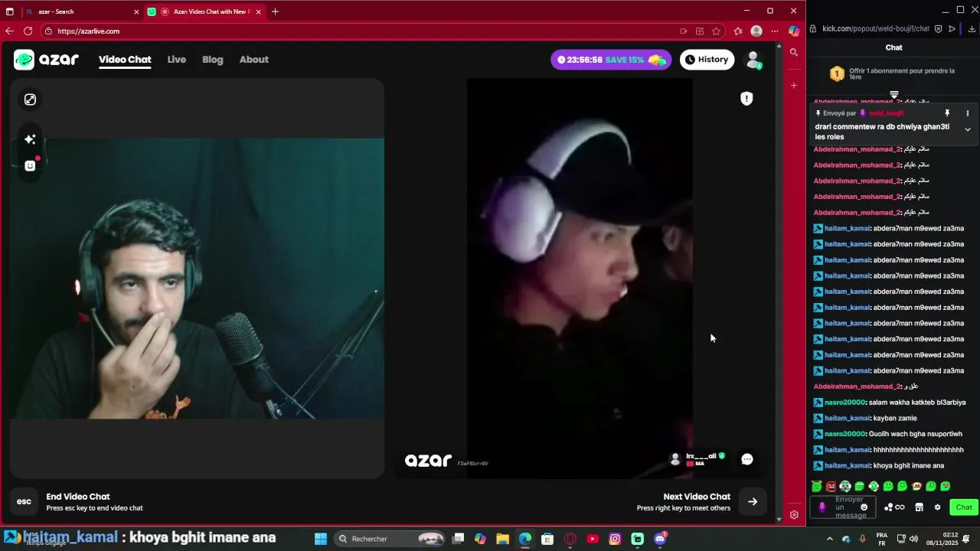Reload the azarlive.com page
Screen dimensions: 980x551
(x=28, y=31)
